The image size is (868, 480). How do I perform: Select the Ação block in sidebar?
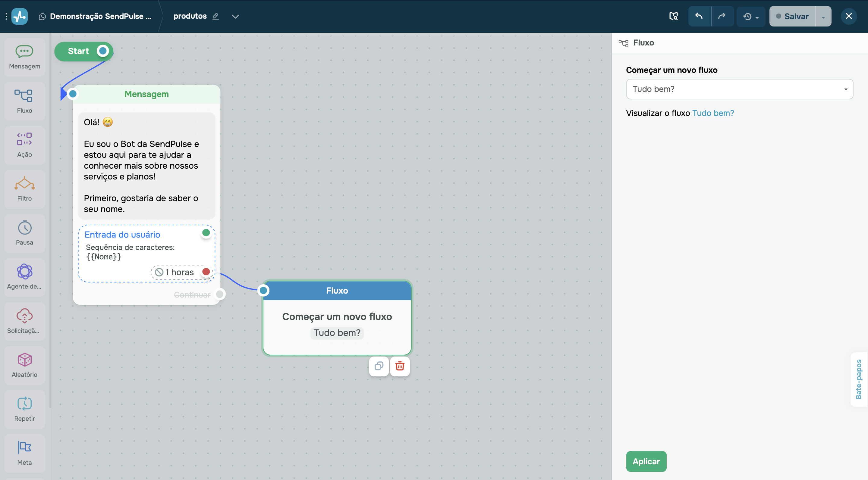[25, 145]
